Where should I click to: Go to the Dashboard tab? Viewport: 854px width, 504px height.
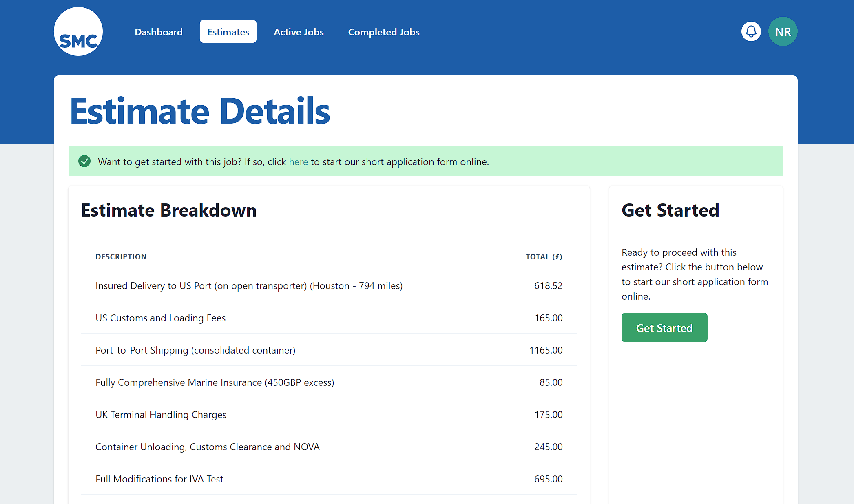click(159, 32)
